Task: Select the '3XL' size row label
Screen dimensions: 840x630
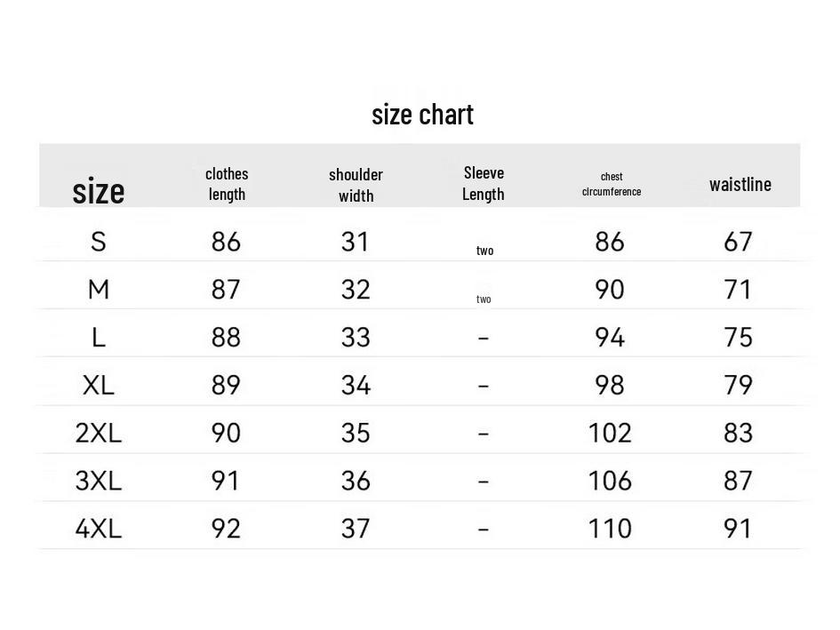Action: pos(98,482)
